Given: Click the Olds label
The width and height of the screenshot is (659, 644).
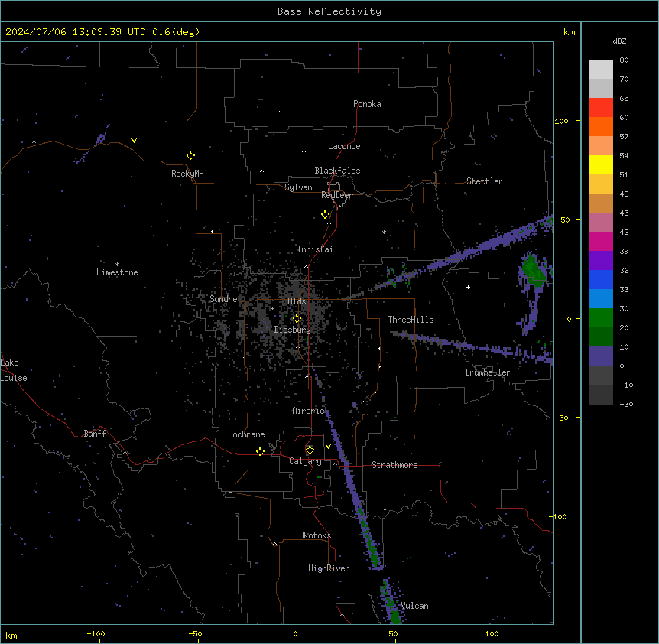Looking at the screenshot, I should (x=297, y=301).
